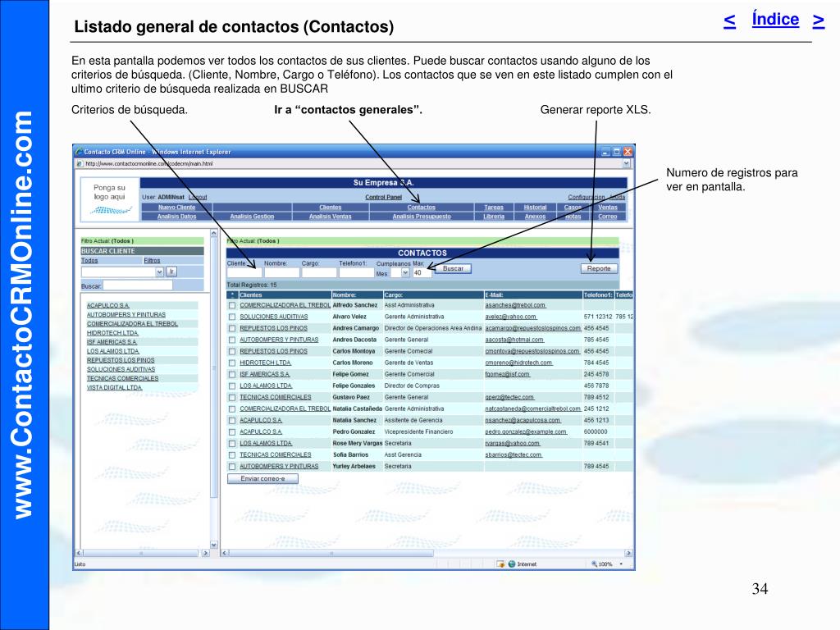Check the box next to Andres Dacosta
The width and height of the screenshot is (840, 630).
pos(232,340)
